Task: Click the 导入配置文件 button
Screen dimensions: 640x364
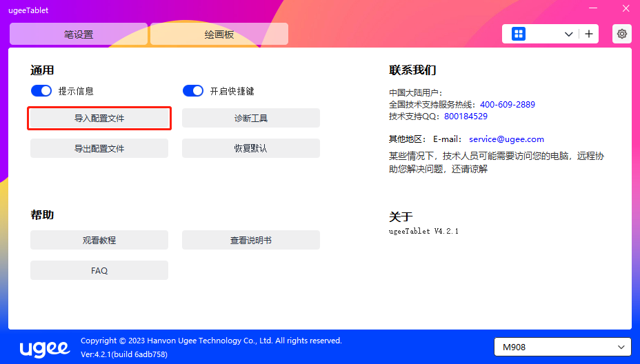Action: [99, 119]
